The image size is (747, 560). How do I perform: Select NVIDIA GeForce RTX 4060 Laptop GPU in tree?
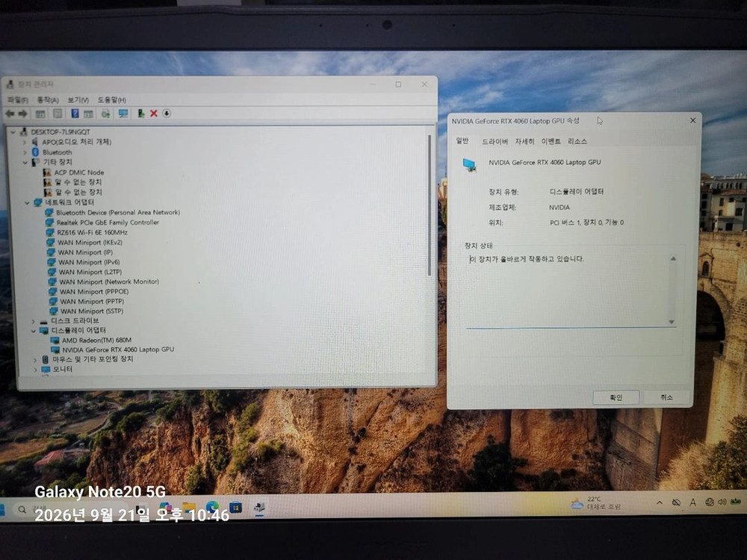pos(113,349)
